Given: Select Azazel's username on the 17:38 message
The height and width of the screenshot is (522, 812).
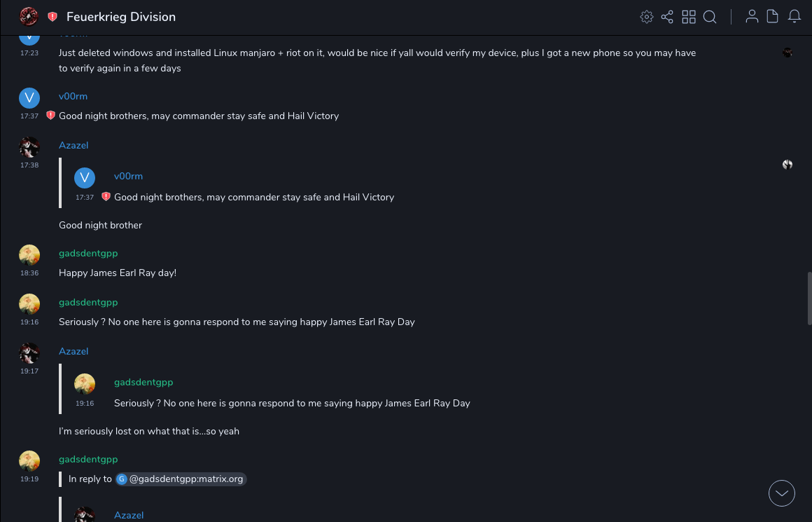Looking at the screenshot, I should pos(73,145).
